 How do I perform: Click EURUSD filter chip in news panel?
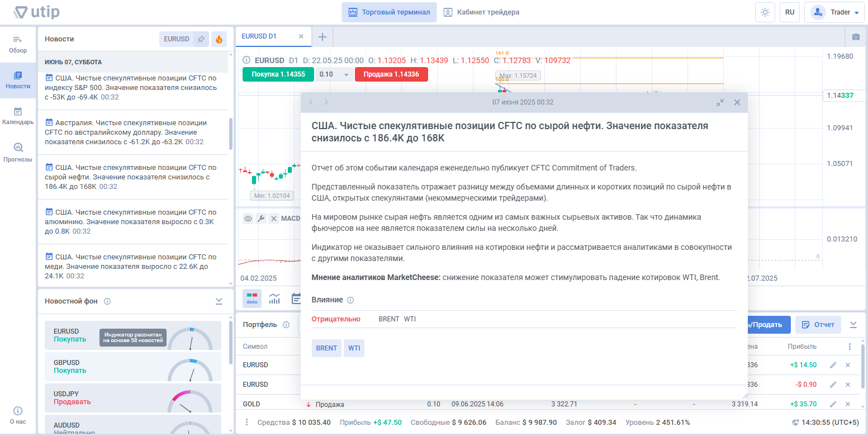(x=177, y=39)
